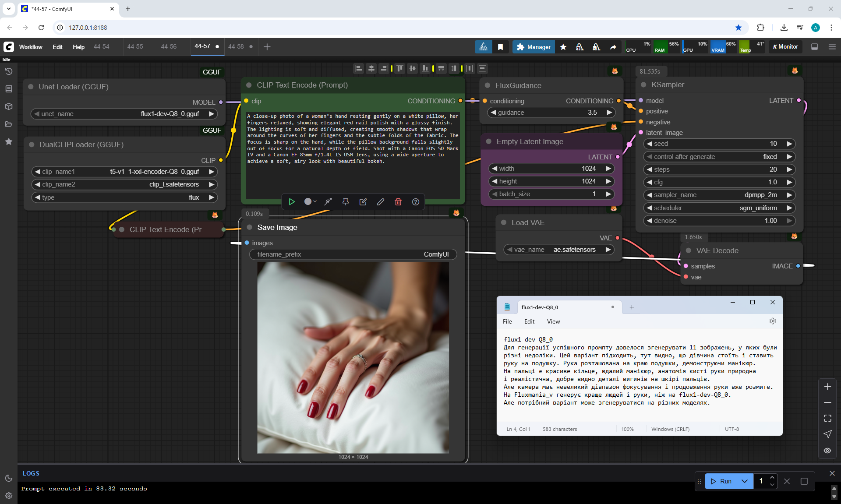Toggle dark theme moon icon

[x=8, y=478]
